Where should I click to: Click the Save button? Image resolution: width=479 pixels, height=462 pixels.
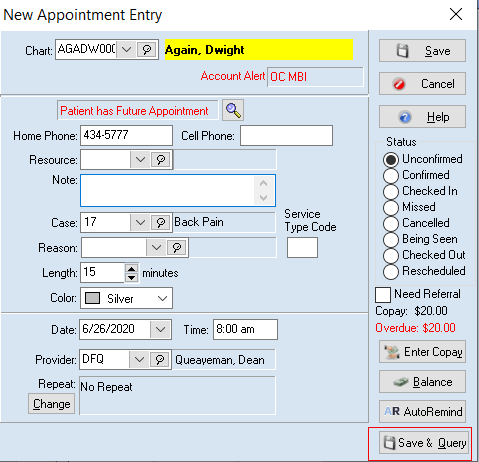pos(422,51)
